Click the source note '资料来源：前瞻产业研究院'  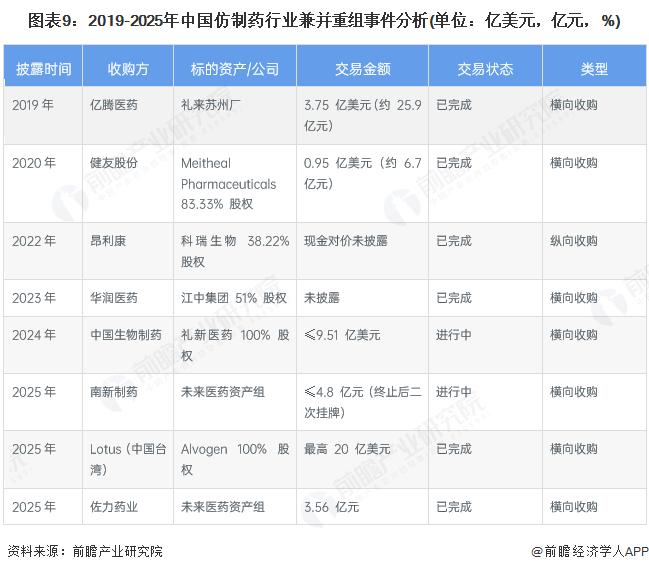coord(85,551)
